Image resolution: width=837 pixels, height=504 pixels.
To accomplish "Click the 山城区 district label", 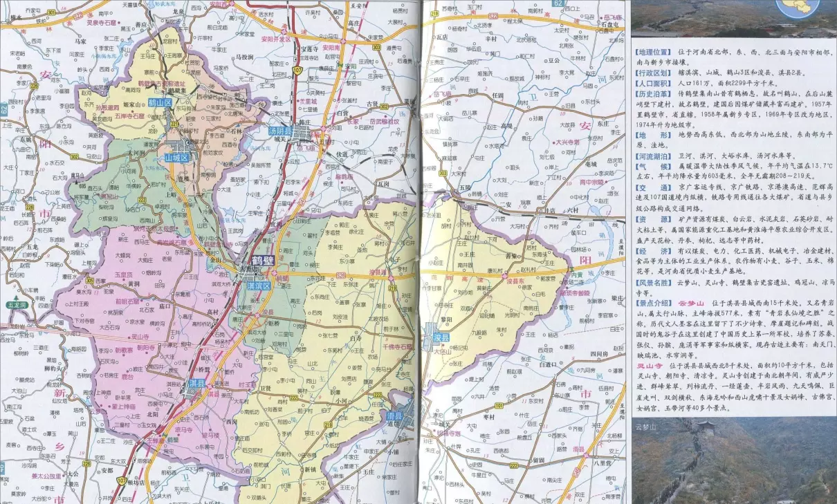I will pos(176,158).
